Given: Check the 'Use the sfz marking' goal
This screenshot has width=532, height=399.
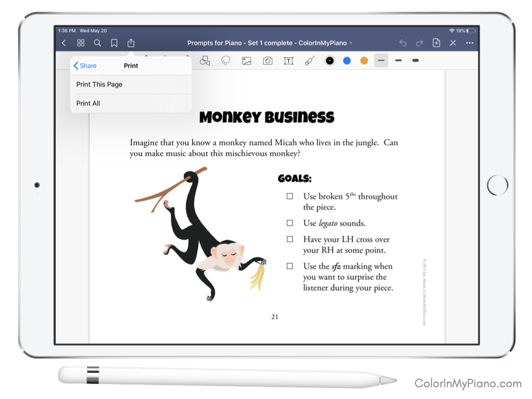Looking at the screenshot, I should tap(290, 266).
